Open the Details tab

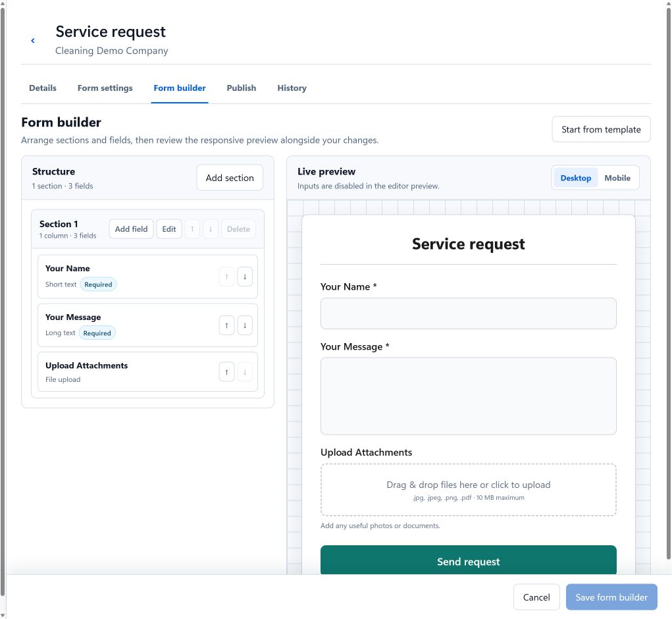click(43, 88)
